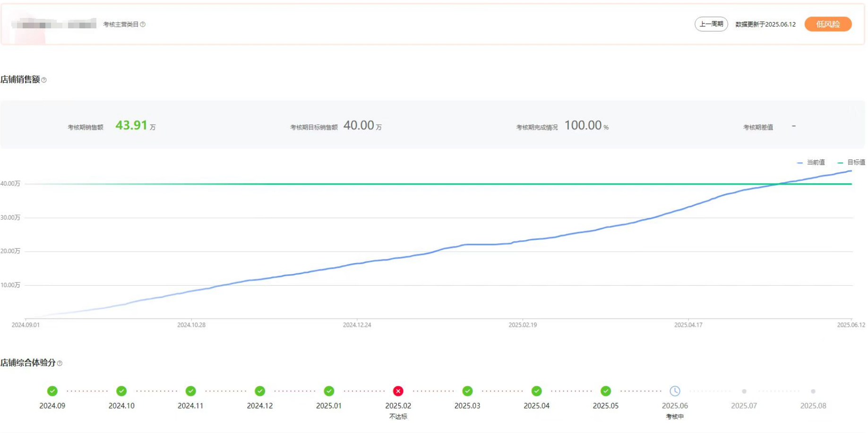Toggle 当前值 series in chart legend
The height and width of the screenshot is (433, 868).
point(811,162)
